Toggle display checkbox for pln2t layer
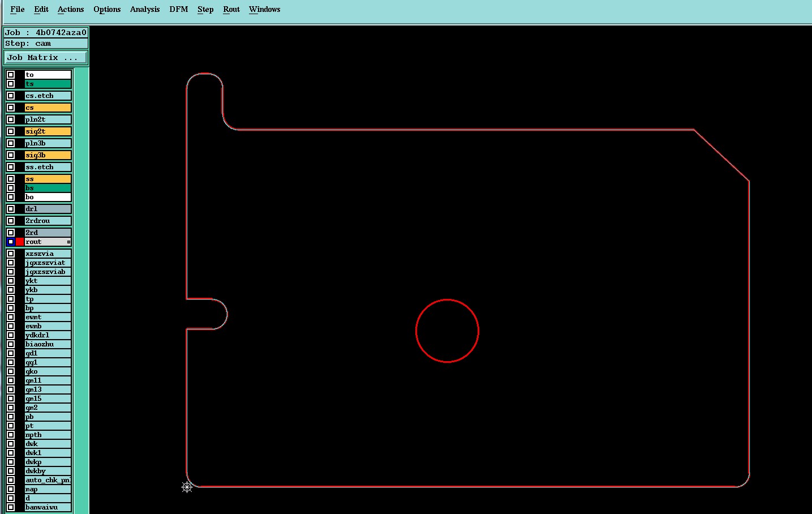The width and height of the screenshot is (812, 514). [x=11, y=119]
